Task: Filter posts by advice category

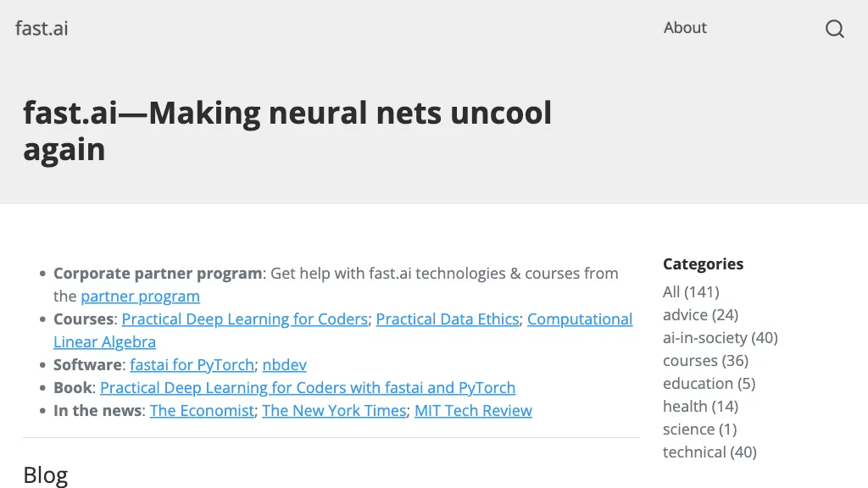Action: (x=700, y=315)
